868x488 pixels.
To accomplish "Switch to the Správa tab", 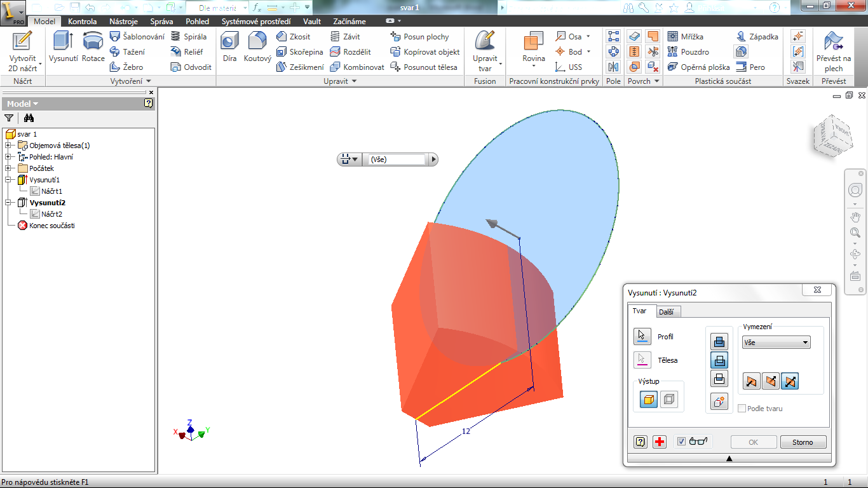I will 161,22.
